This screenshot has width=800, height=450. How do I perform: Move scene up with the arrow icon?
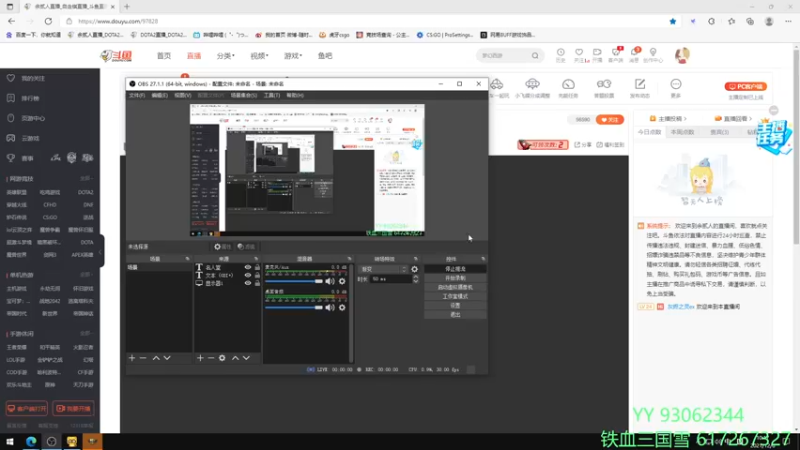pyautogui.click(x=156, y=358)
